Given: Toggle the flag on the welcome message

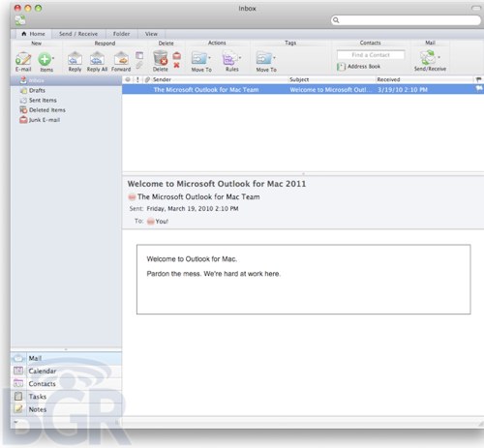Looking at the screenshot, I should click(479, 89).
